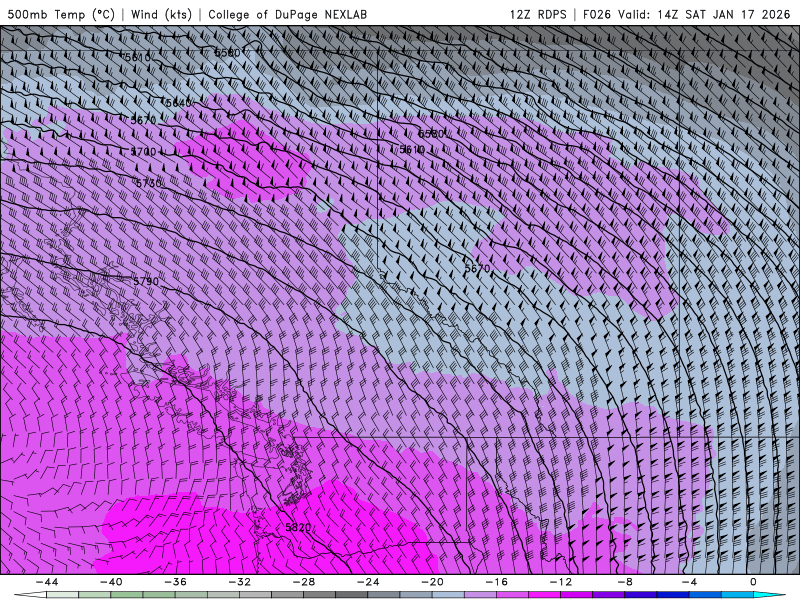Click the -12 colorbar tick label

point(561,582)
